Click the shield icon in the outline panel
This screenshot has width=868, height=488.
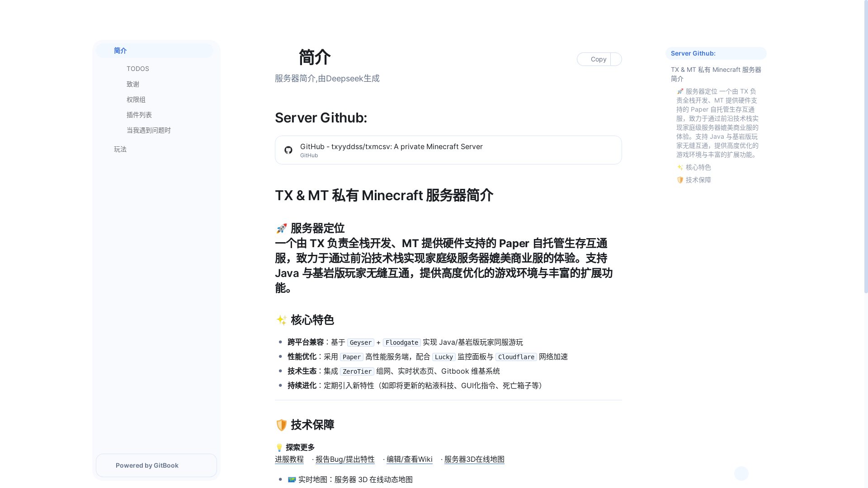coord(680,180)
